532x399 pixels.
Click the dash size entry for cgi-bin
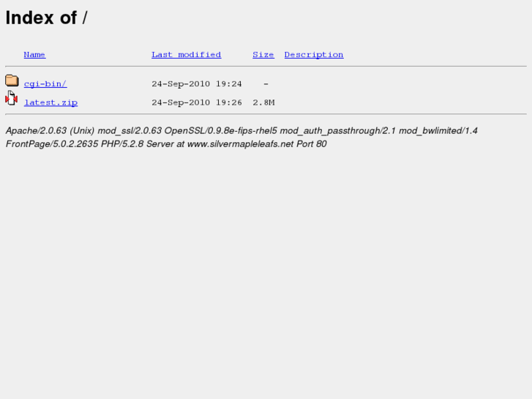point(266,84)
